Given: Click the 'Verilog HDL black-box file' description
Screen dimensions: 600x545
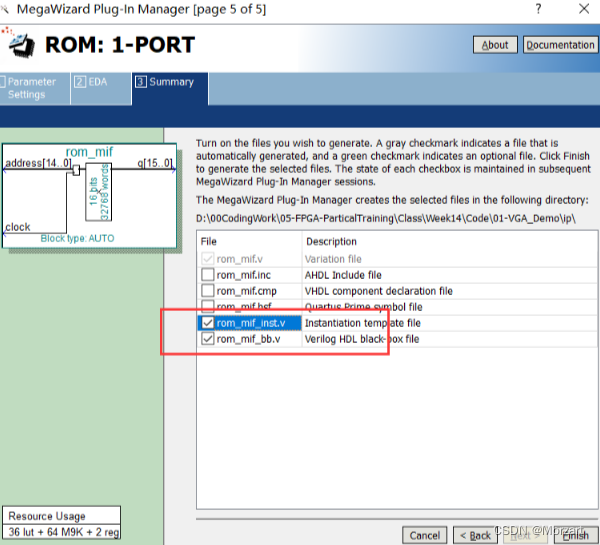Looking at the screenshot, I should coord(362,339).
